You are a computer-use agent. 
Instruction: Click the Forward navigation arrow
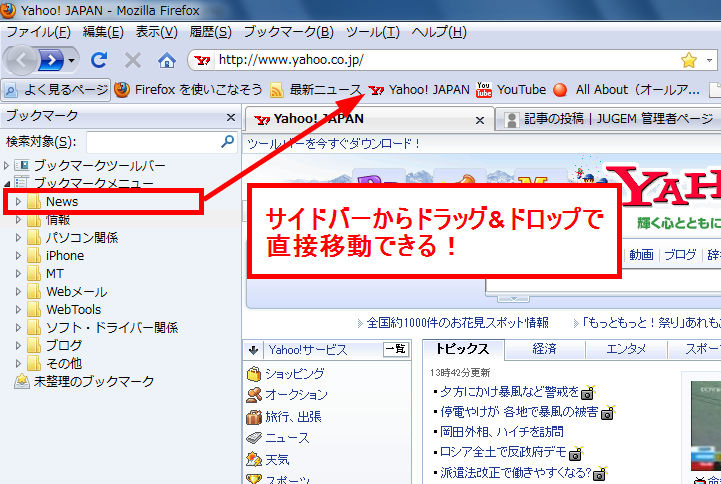[50, 60]
